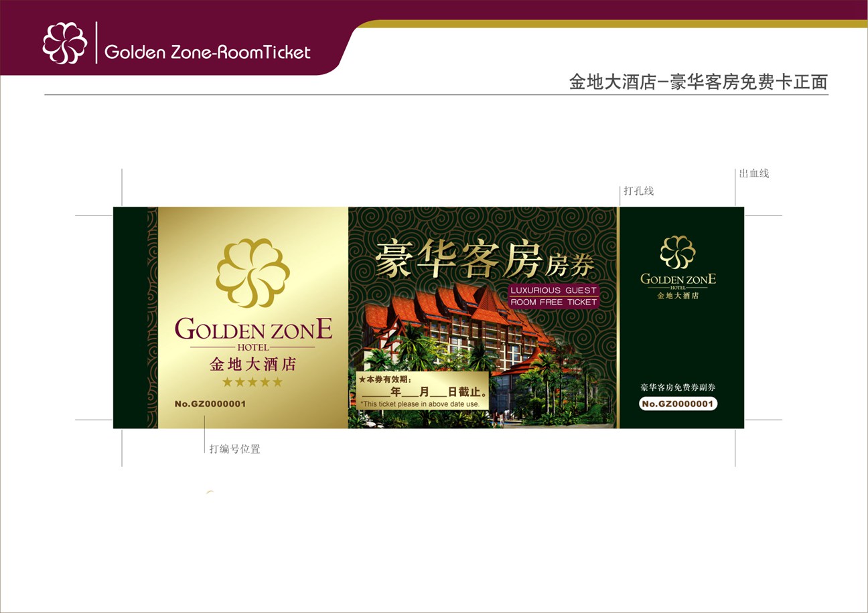Screen dimensions: 868x613
Task: Click the small flower logo on ticket stub
Action: (678, 252)
